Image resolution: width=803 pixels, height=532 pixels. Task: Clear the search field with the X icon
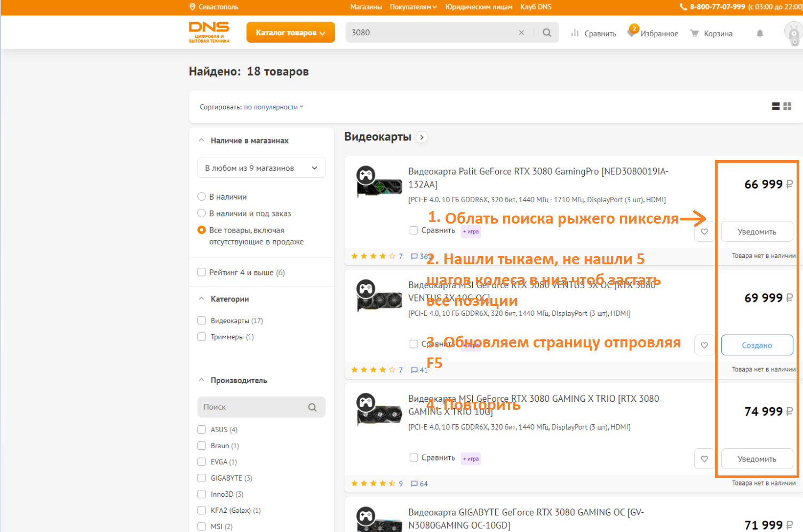pyautogui.click(x=521, y=33)
